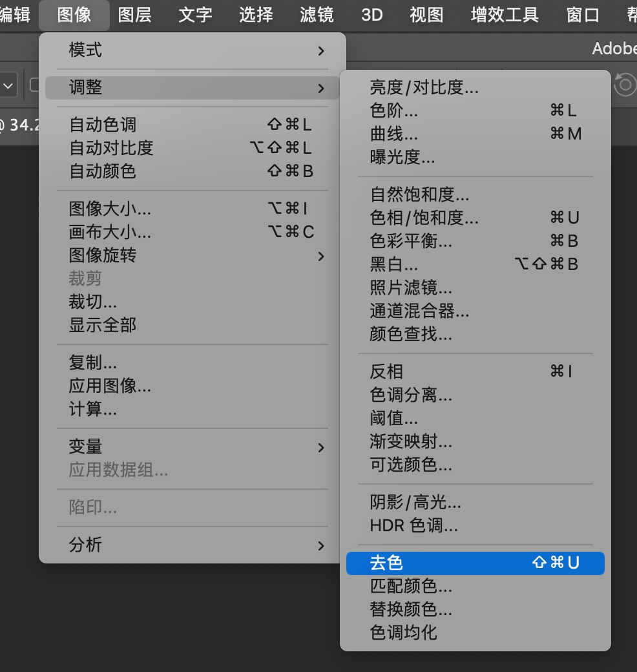Viewport: 637px width, 672px height.
Task: Open 曲线 adjustment
Action: point(475,134)
